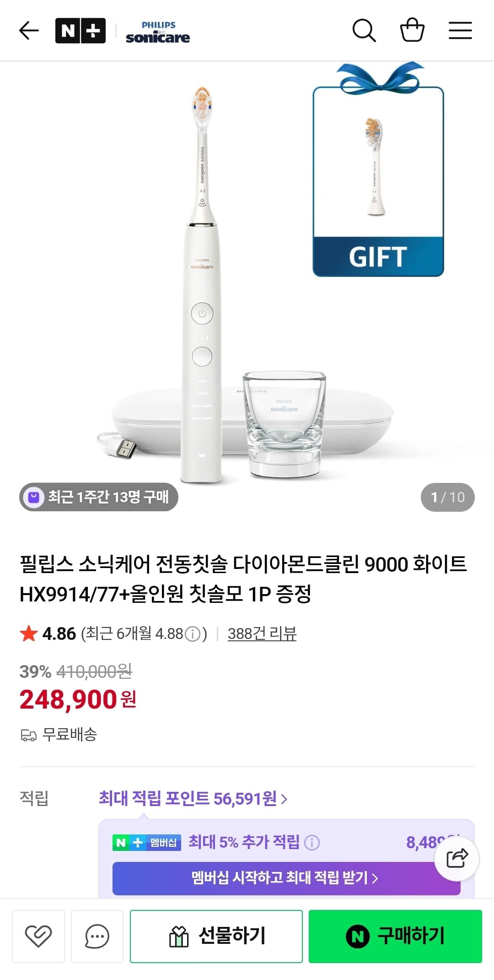This screenshot has height=980, width=494.
Task: Tap the 1/10 image counter
Action: pos(447,497)
